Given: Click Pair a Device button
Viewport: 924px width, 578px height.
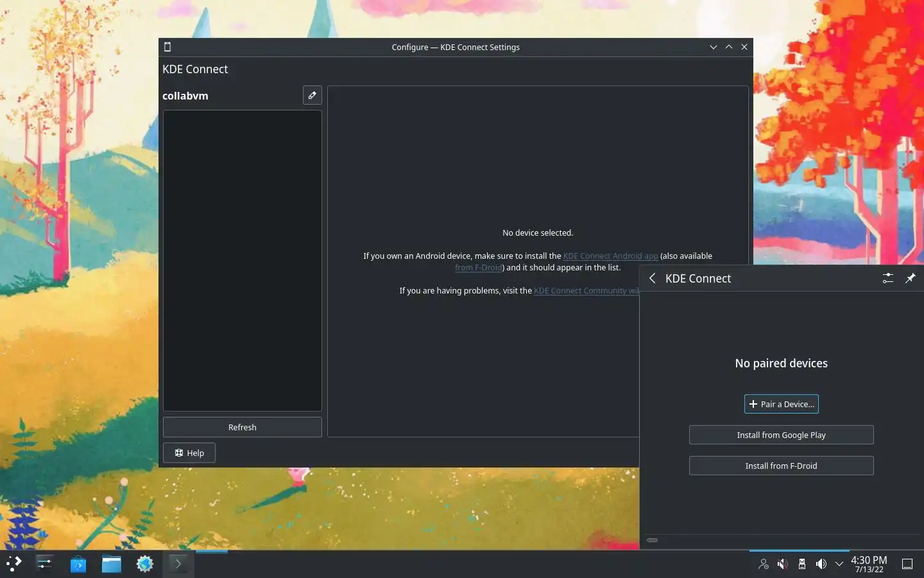Looking at the screenshot, I should [x=781, y=404].
